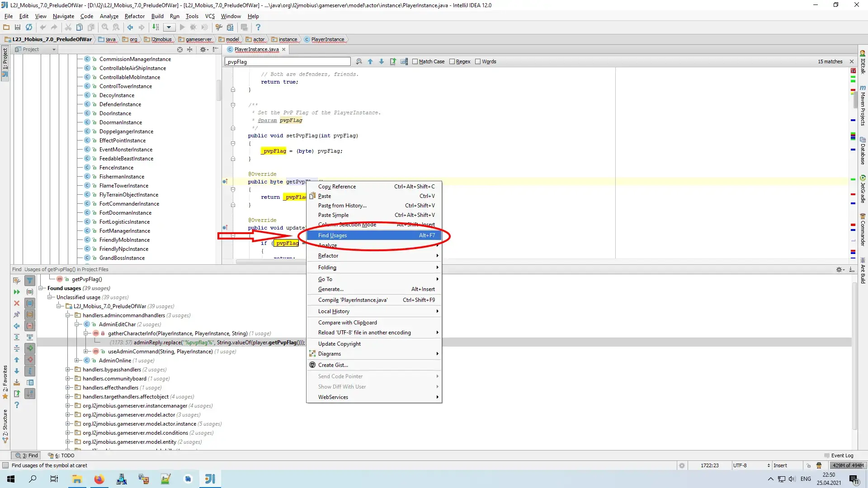Choose Copy Reference from context menu
The width and height of the screenshot is (868, 488).
(374, 187)
